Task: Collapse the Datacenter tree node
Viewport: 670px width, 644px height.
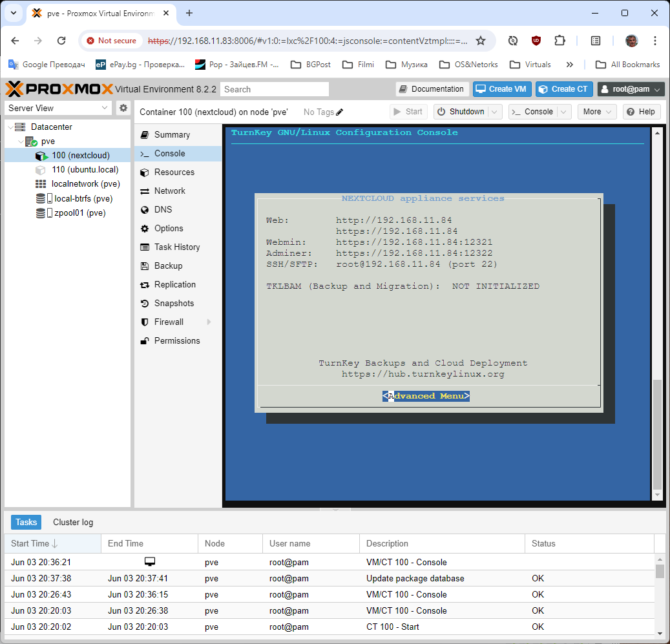Action: click(11, 127)
